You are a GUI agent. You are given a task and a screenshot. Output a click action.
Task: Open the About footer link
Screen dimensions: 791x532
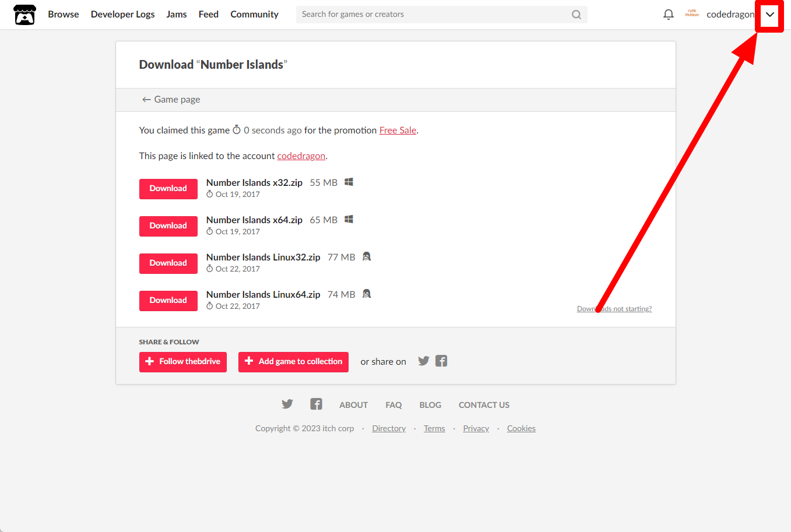tap(353, 405)
